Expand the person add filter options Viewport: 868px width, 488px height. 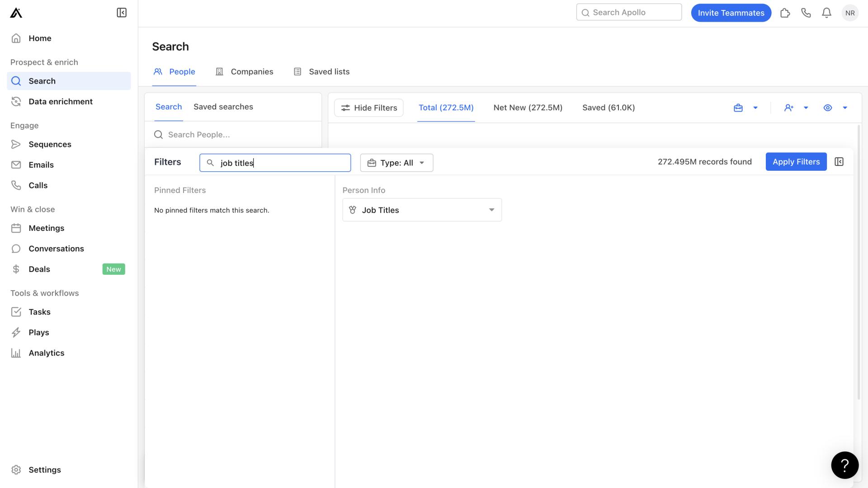(807, 107)
